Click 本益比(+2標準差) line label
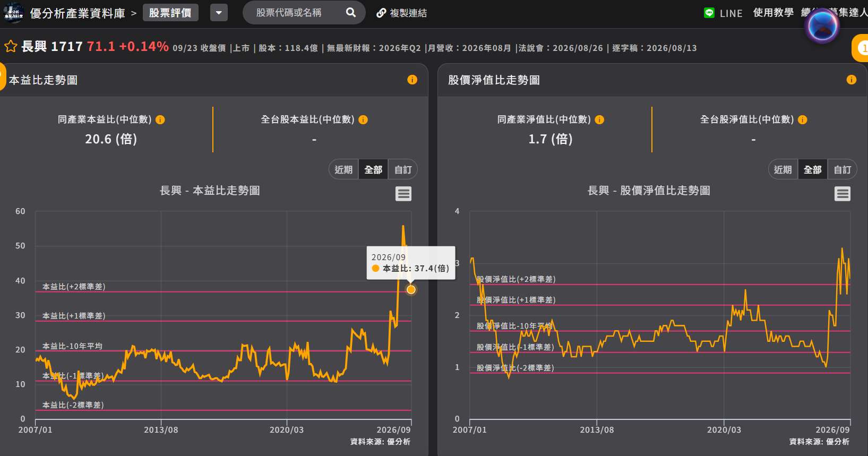 (x=74, y=287)
